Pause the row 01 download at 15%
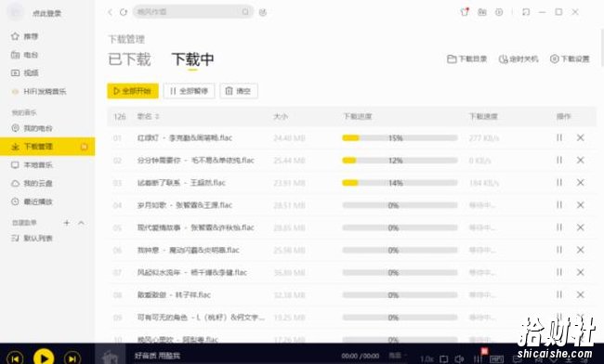This screenshot has height=364, width=604. [x=559, y=137]
